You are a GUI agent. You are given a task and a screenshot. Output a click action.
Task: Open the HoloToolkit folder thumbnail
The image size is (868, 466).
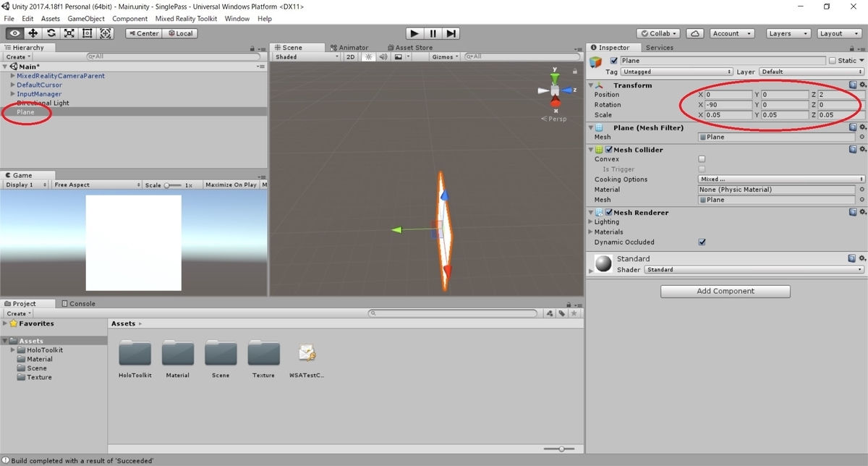[135, 353]
